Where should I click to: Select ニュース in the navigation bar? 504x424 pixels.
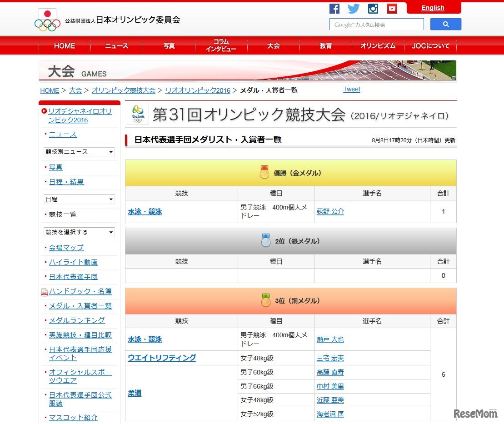(116, 45)
